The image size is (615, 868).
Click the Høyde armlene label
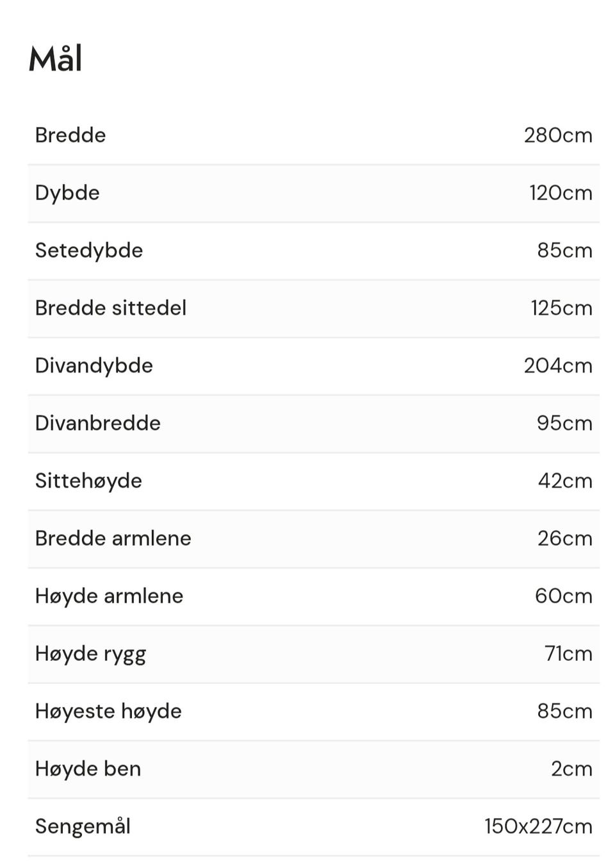click(x=110, y=596)
